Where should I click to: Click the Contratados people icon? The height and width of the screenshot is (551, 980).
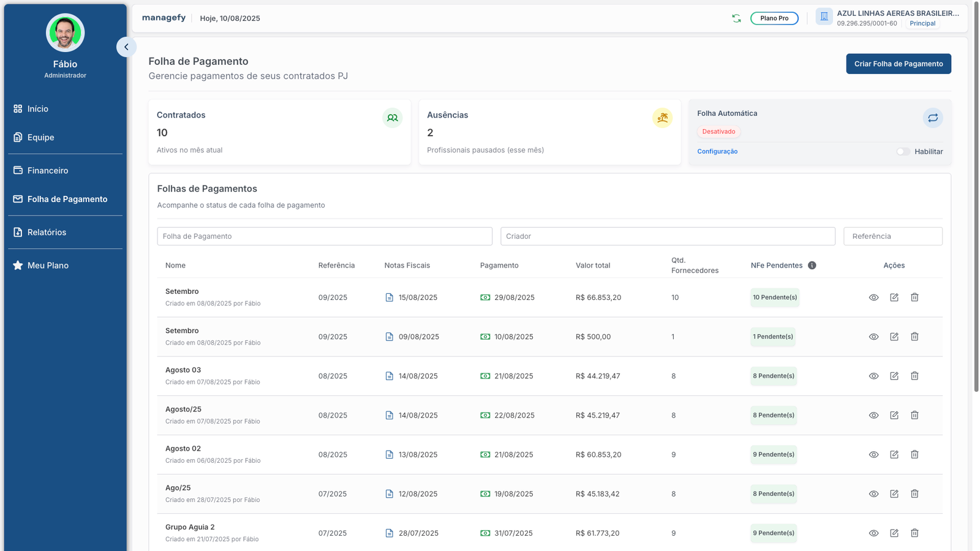[x=392, y=118]
